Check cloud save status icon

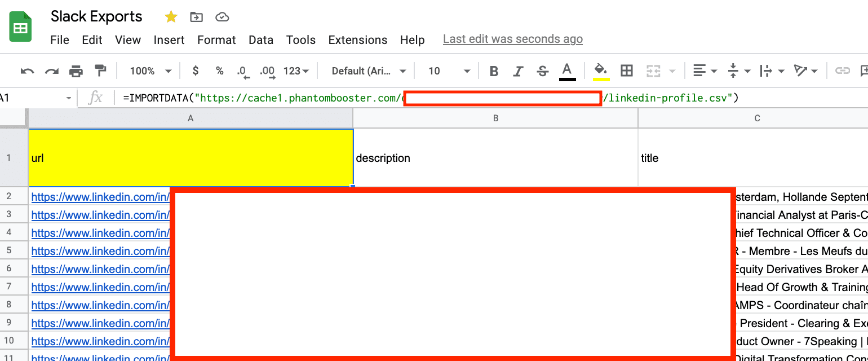(x=222, y=17)
